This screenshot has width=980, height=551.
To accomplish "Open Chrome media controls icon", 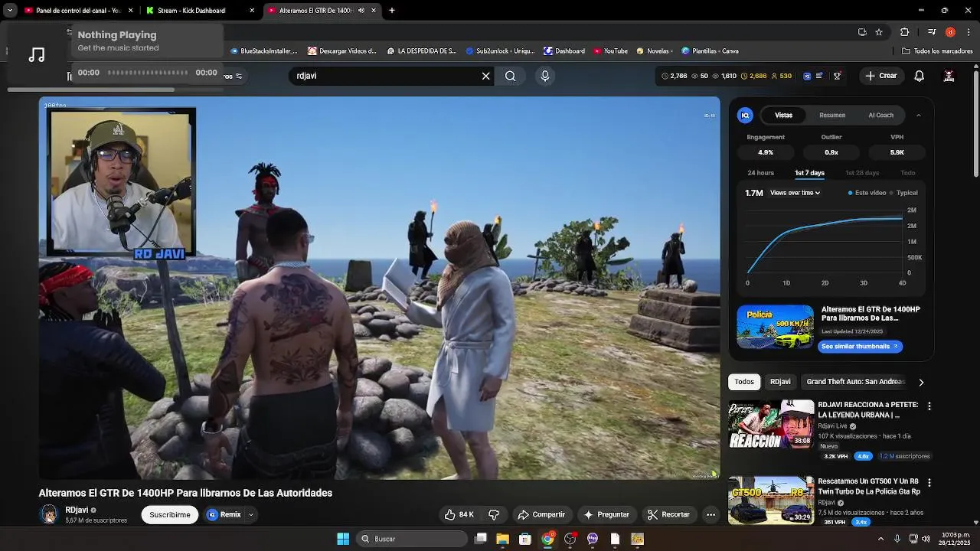I will click(932, 32).
